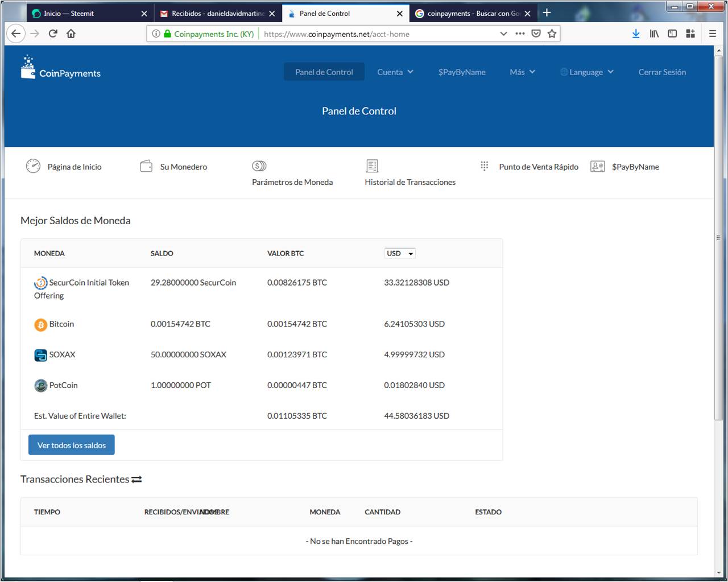
Task: Open the Su Monedero link
Action: pyautogui.click(x=184, y=167)
